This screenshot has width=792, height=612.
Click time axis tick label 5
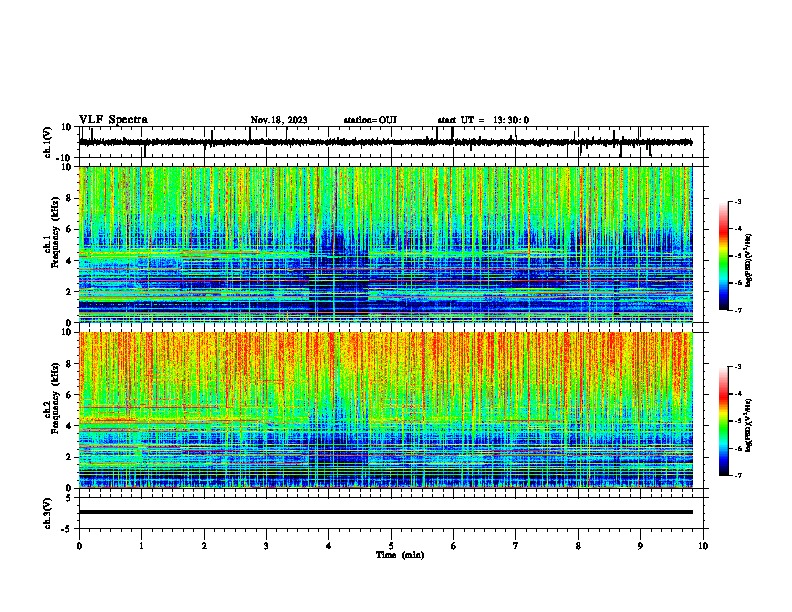coord(391,546)
